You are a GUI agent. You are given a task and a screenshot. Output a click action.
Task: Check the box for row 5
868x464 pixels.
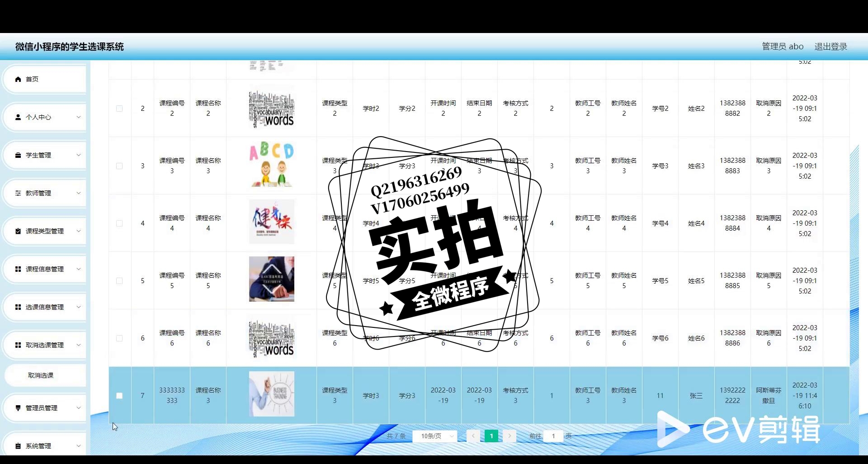pos(119,281)
